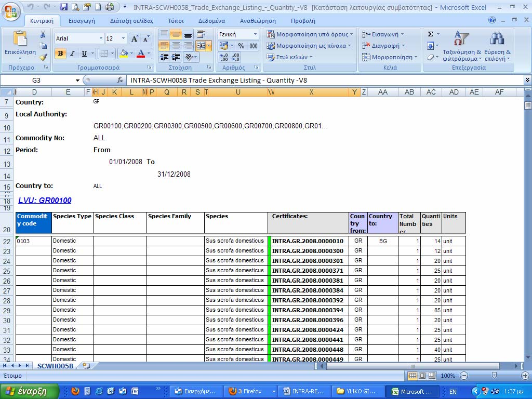Viewport: 532px width, 399px height.
Task: Toggle wrap text in cells
Action: (201, 34)
